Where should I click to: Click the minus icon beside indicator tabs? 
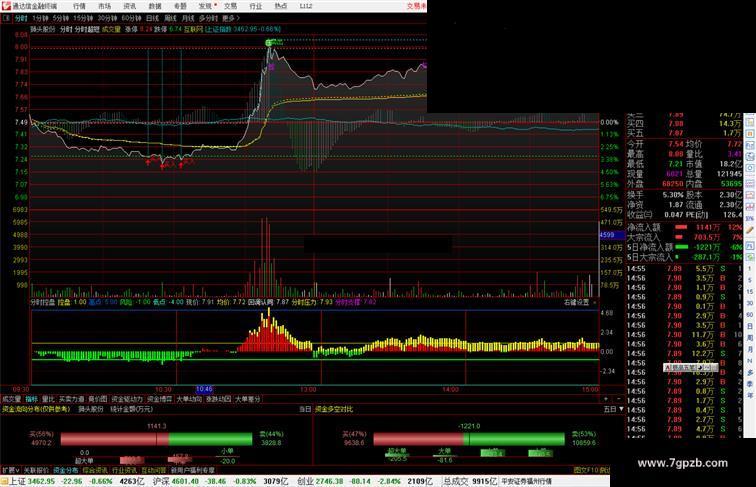click(x=618, y=399)
